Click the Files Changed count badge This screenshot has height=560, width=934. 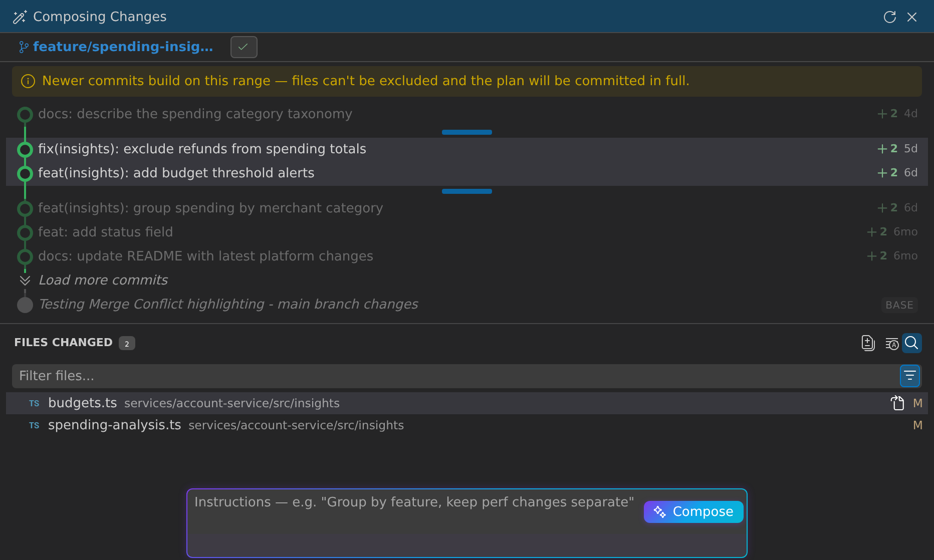(x=127, y=344)
